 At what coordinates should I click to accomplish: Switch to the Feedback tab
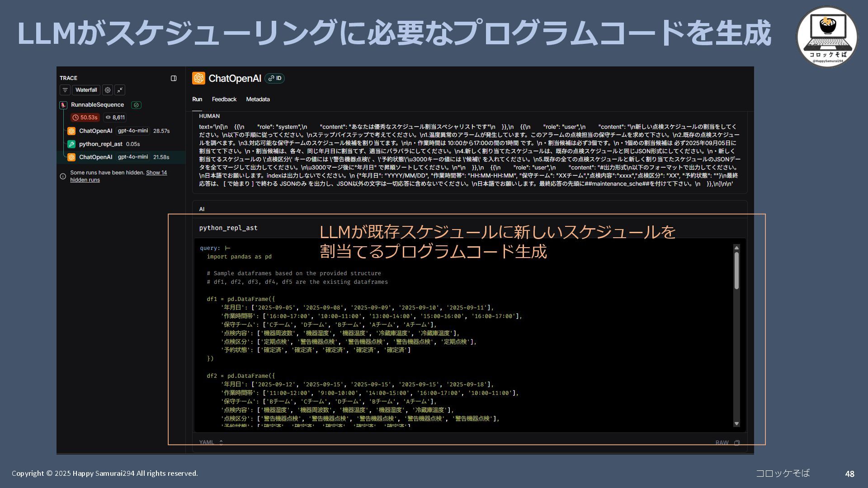pos(224,99)
